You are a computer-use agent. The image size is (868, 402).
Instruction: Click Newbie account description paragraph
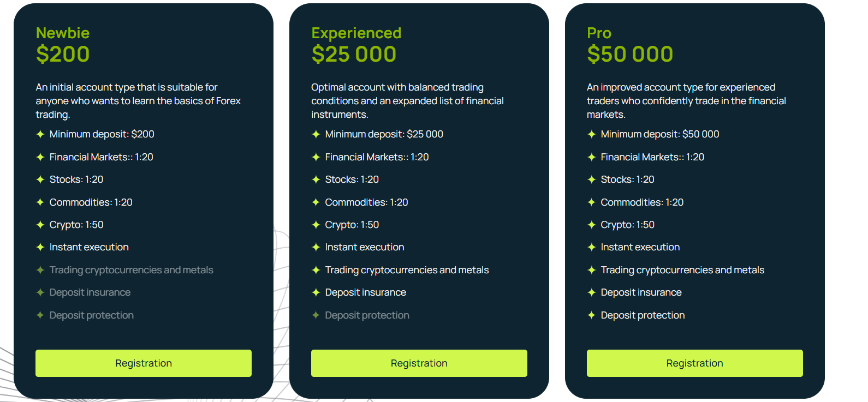tap(138, 101)
